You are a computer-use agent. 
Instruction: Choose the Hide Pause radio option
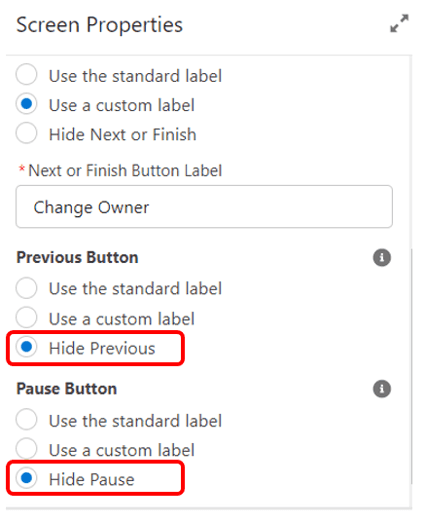click(26, 478)
